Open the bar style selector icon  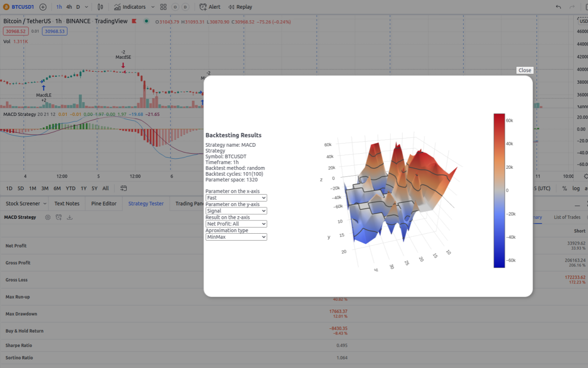(100, 6)
